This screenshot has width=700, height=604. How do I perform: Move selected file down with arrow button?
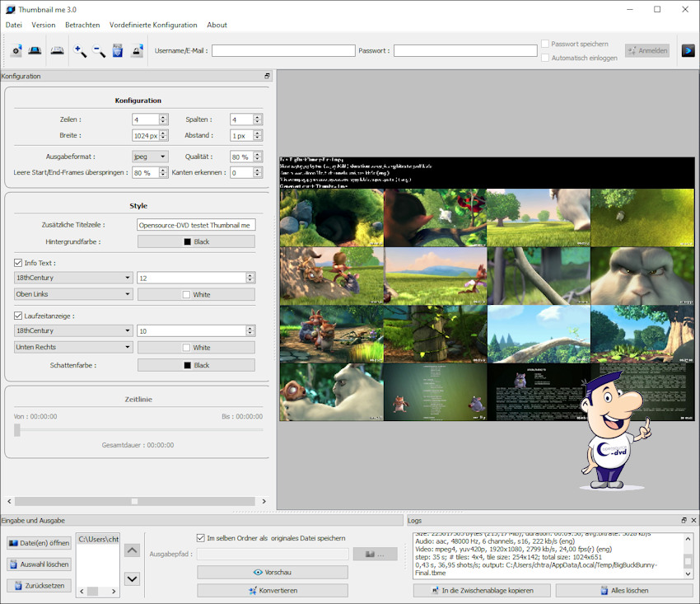tap(132, 578)
